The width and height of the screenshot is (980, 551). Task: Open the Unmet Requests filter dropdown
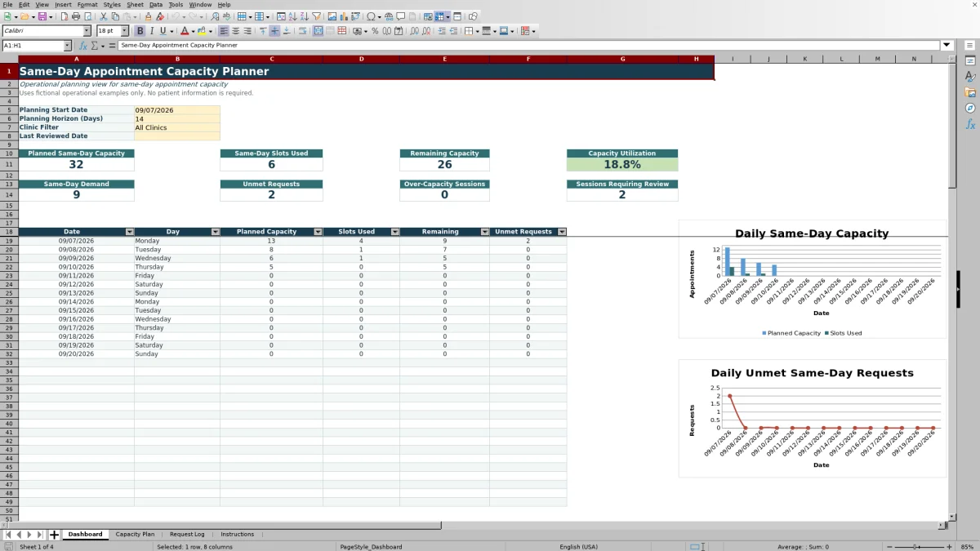point(562,232)
